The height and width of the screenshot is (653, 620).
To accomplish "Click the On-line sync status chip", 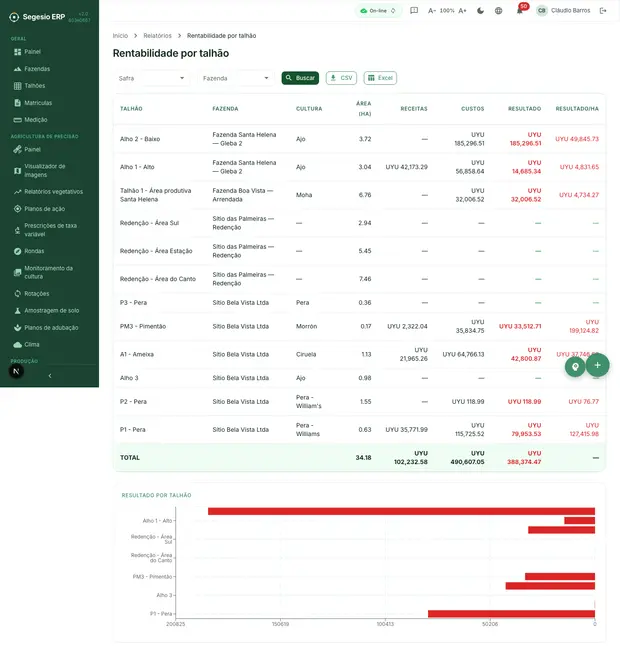I will click(x=378, y=11).
